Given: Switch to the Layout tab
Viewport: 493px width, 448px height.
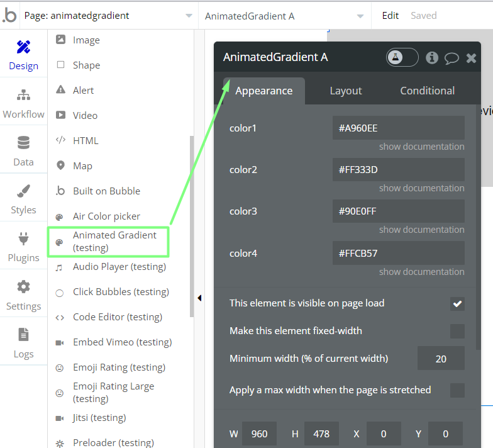Looking at the screenshot, I should click(x=346, y=91).
